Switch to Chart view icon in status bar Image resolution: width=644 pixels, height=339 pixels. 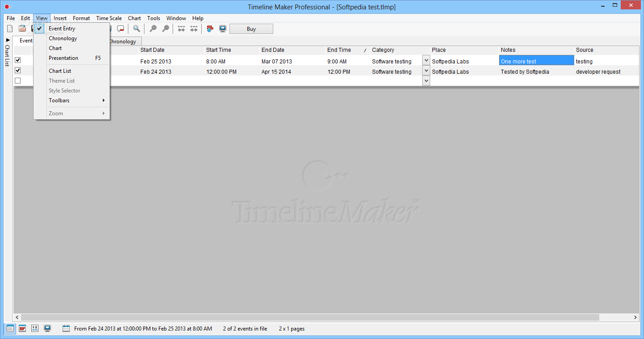tap(22, 329)
